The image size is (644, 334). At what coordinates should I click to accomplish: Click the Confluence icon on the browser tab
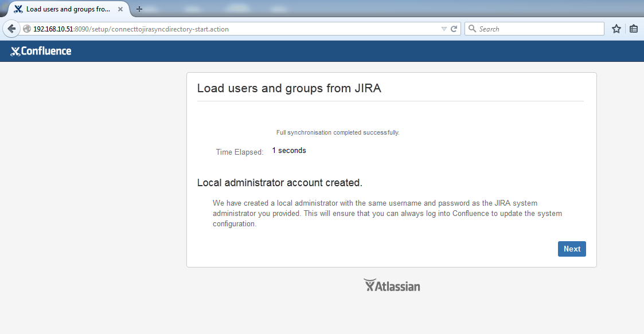point(18,9)
